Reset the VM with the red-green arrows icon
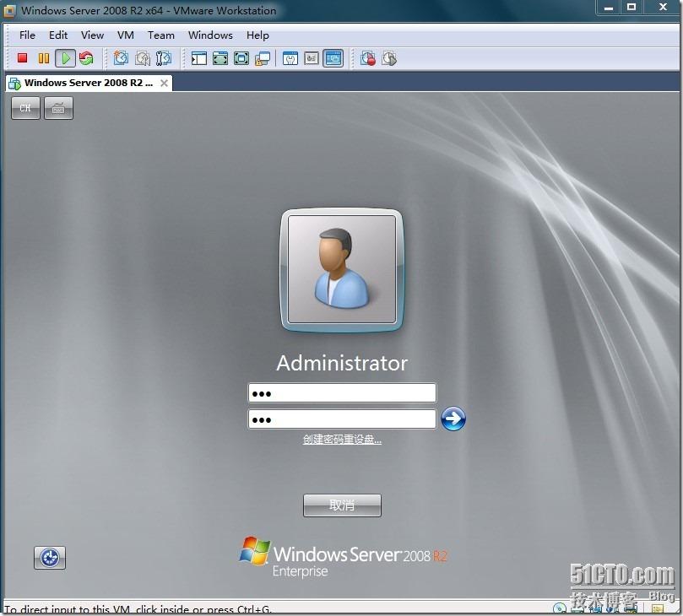The image size is (683, 616). [86, 58]
